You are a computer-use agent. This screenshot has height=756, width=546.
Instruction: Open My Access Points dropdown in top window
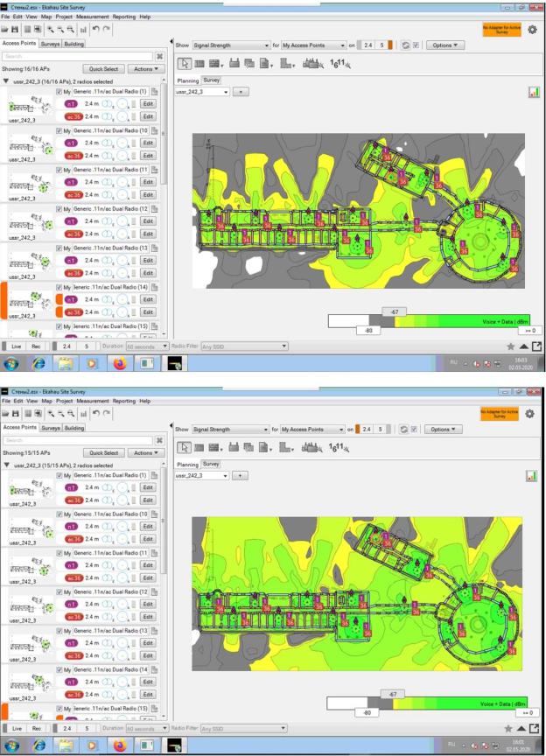[x=314, y=45]
